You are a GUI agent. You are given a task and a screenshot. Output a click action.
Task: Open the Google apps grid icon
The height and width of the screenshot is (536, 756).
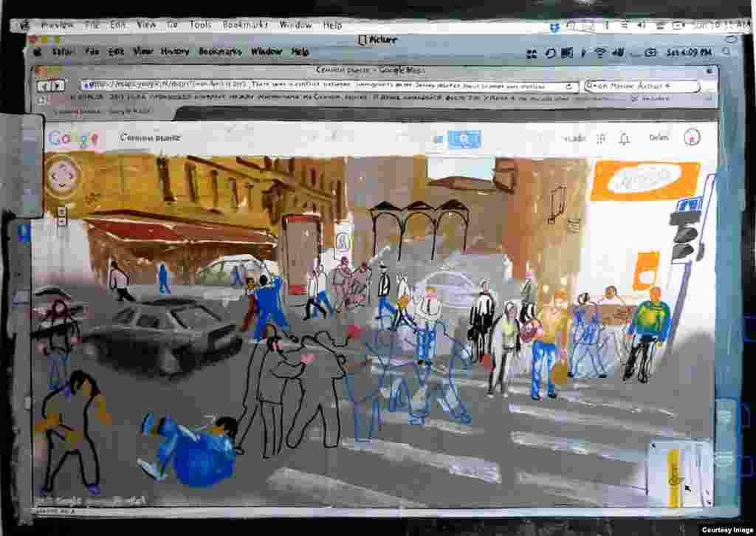pos(601,138)
